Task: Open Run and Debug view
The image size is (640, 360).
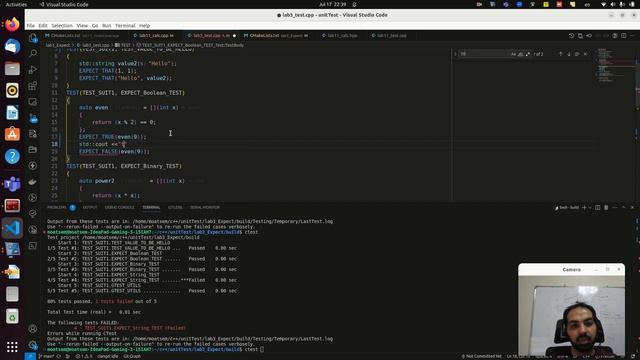Action: coord(33,70)
